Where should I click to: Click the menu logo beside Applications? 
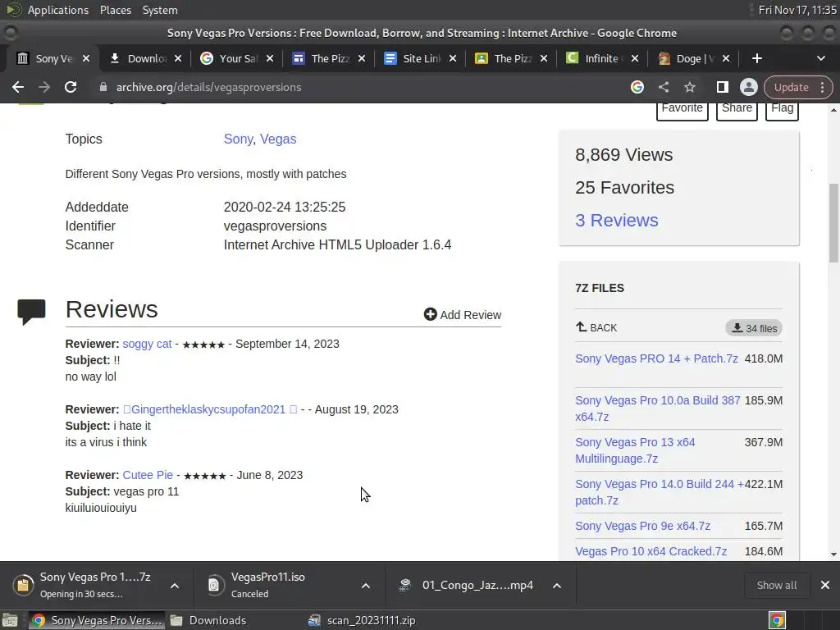[x=13, y=10]
